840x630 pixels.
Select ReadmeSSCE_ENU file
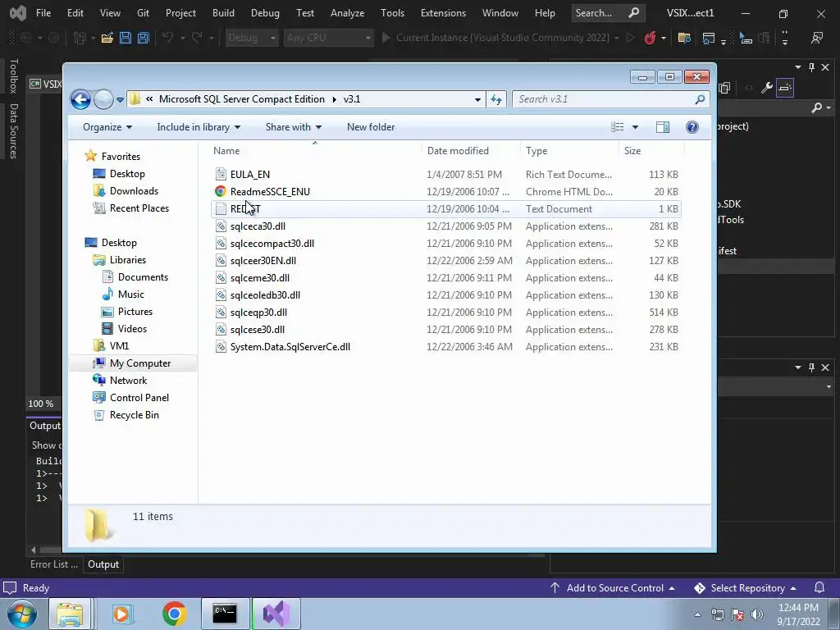point(270,191)
